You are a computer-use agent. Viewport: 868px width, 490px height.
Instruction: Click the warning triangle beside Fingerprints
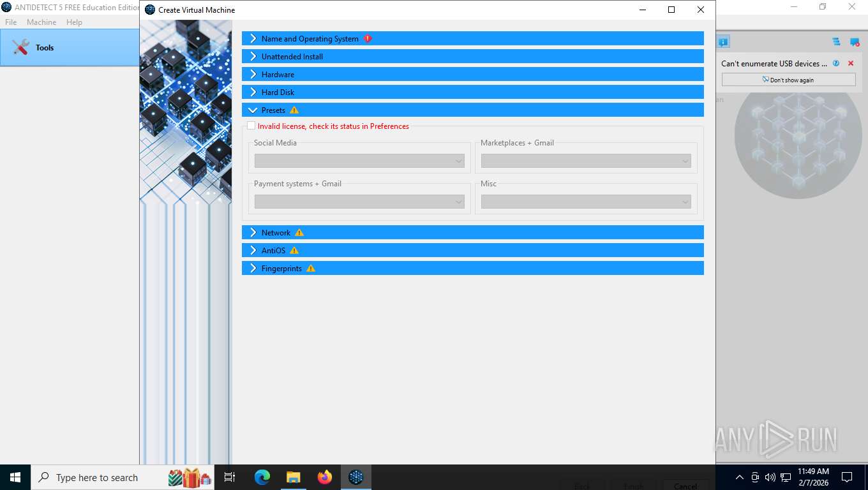tap(311, 268)
